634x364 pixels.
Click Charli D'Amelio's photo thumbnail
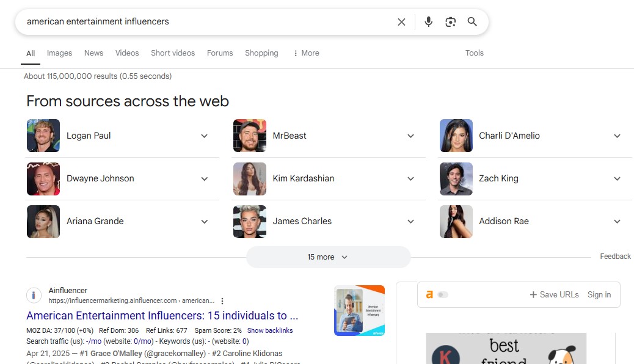point(456,136)
